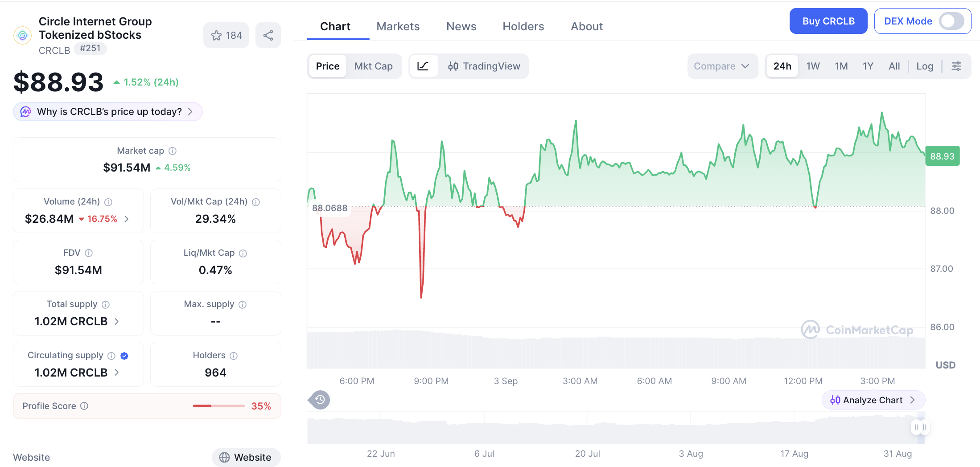Click the Holders info icon

pyautogui.click(x=234, y=356)
